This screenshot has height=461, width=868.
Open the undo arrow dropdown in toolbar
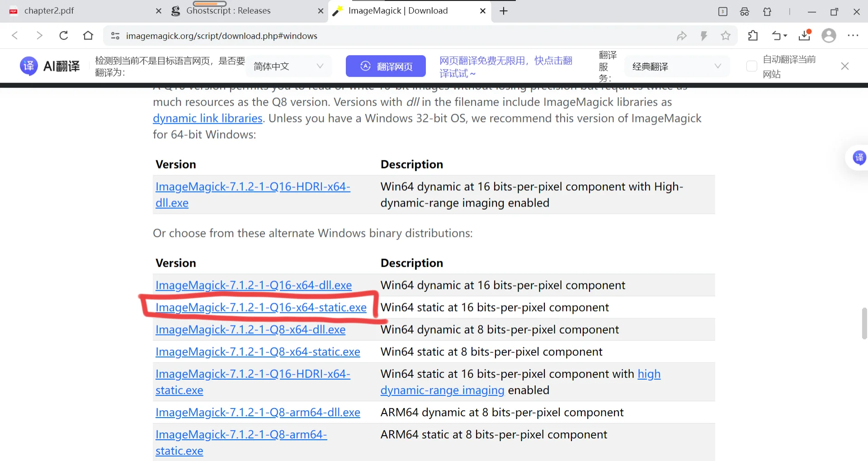(x=779, y=36)
